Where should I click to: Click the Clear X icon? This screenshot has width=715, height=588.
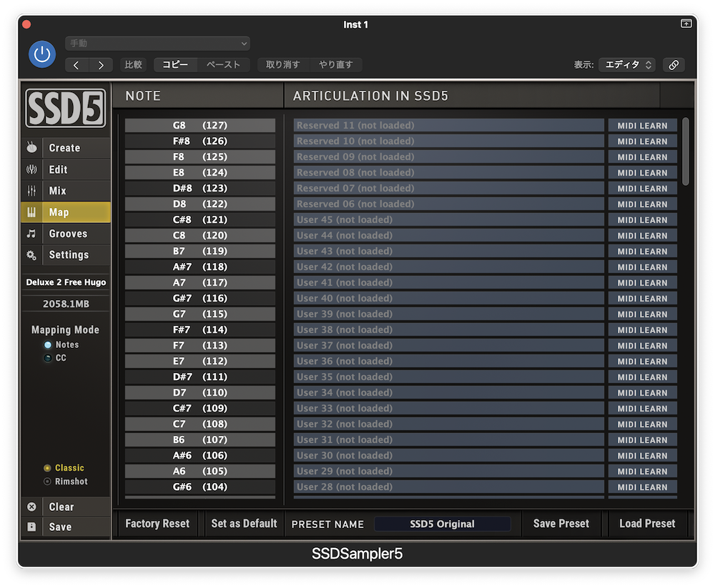pyautogui.click(x=32, y=507)
